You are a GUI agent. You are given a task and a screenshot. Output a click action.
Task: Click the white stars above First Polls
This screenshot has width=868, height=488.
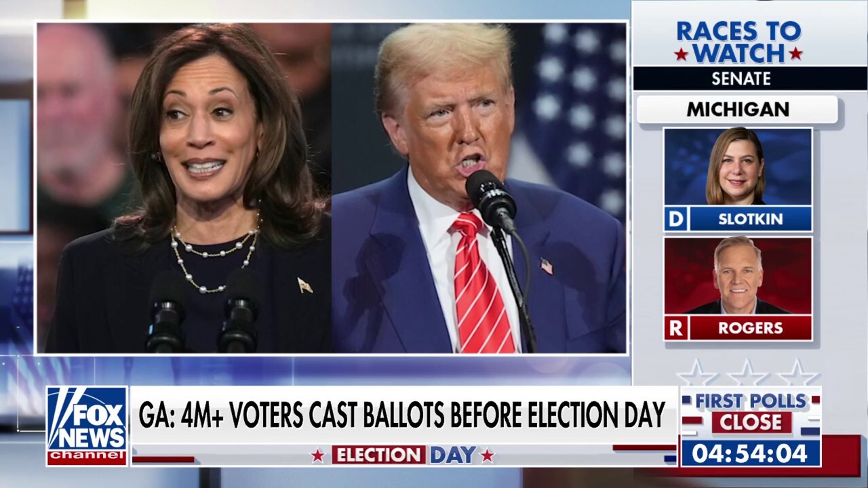pos(748,373)
